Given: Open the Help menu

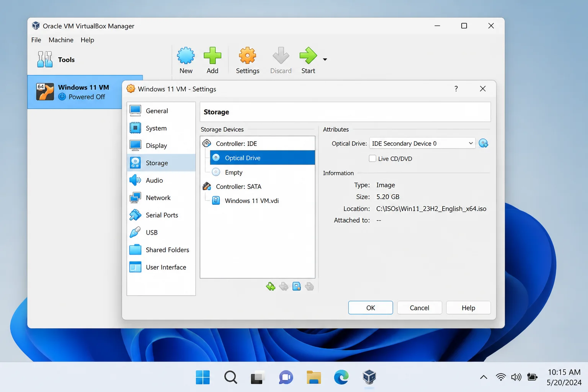Looking at the screenshot, I should pos(87,40).
